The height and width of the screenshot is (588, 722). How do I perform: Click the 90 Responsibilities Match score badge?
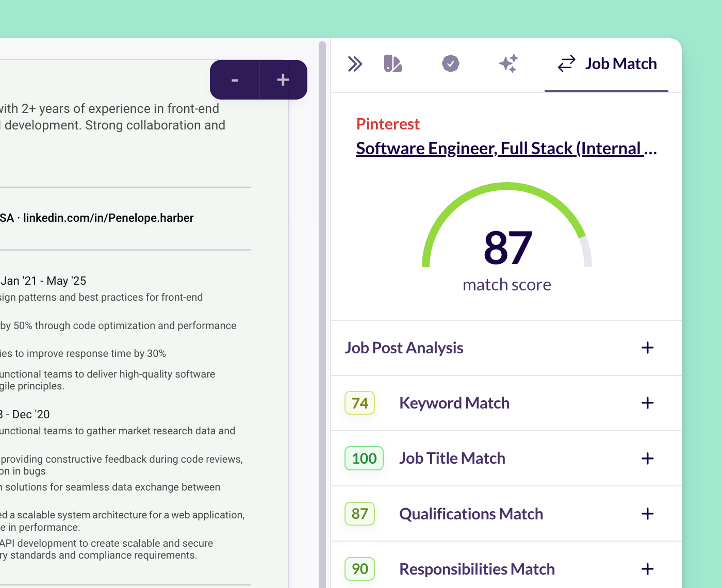[359, 569]
